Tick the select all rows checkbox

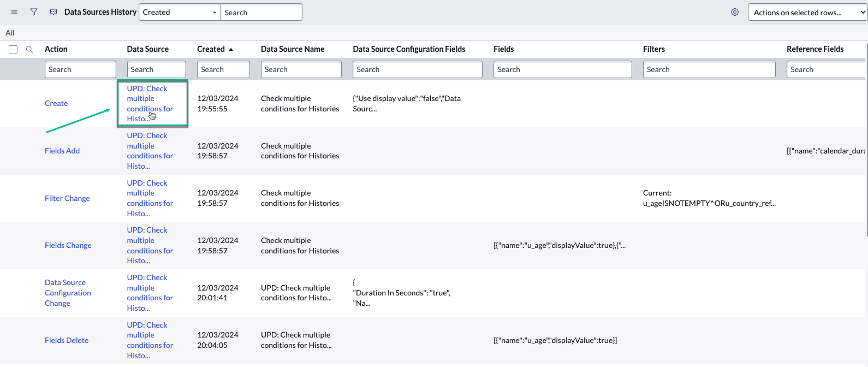tap(13, 50)
